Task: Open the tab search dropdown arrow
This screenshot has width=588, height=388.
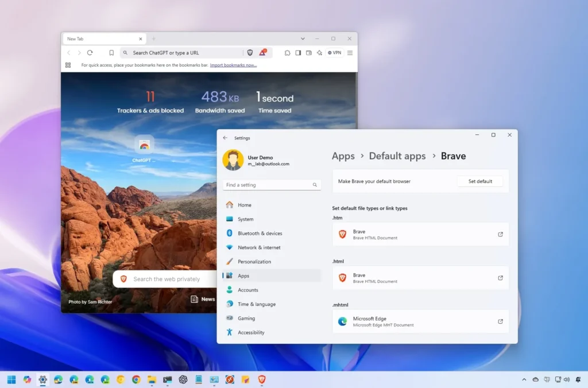Action: click(x=303, y=38)
